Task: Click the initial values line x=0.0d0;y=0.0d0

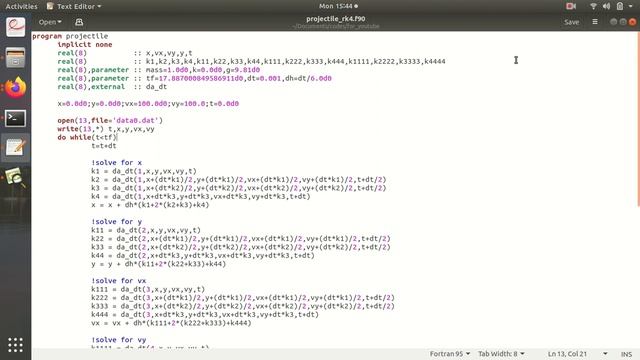Action: pyautogui.click(x=148, y=104)
